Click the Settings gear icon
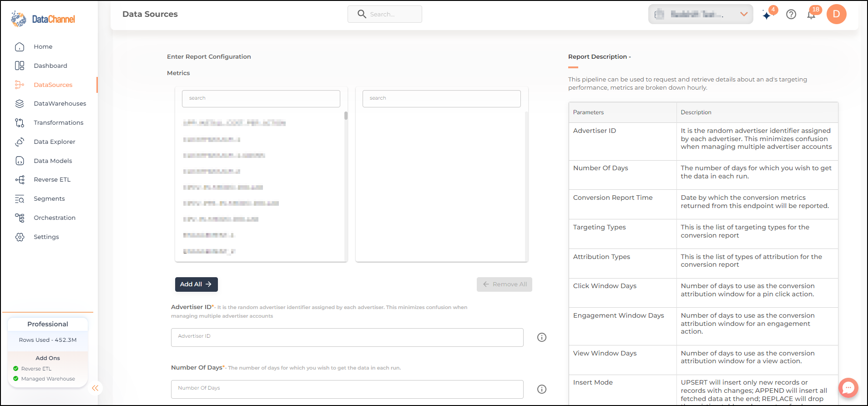The width and height of the screenshot is (868, 406). 20,237
